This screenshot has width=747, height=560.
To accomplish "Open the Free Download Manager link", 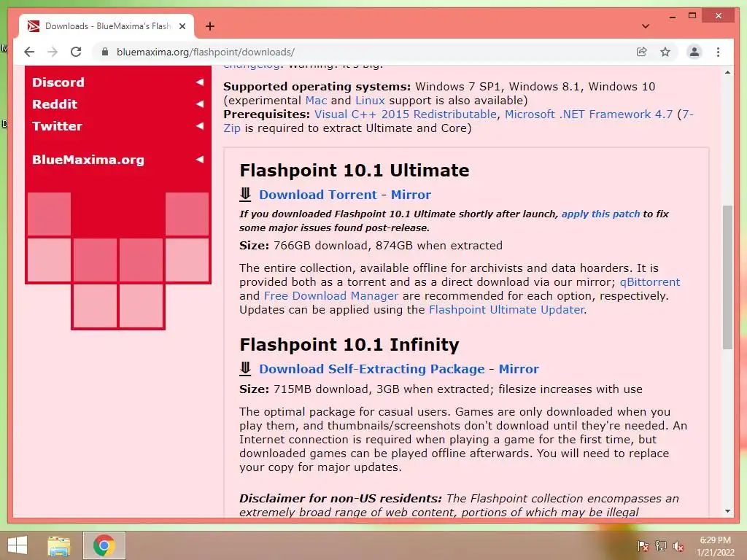I will pos(331,296).
